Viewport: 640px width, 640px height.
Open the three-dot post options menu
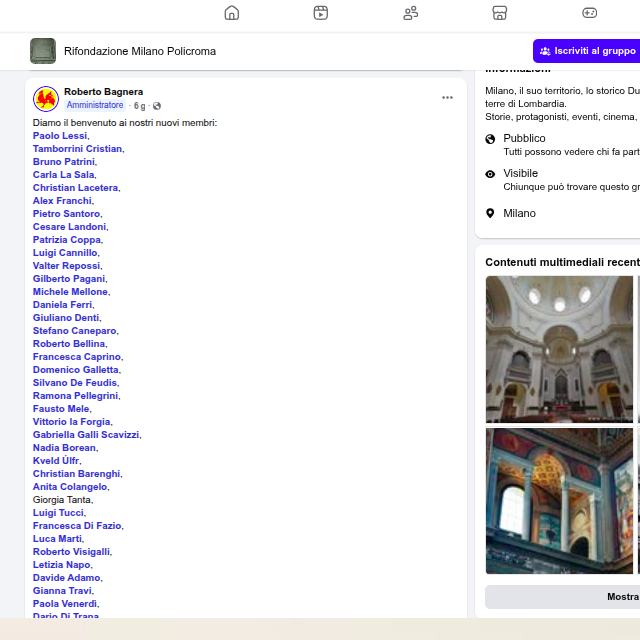click(447, 98)
